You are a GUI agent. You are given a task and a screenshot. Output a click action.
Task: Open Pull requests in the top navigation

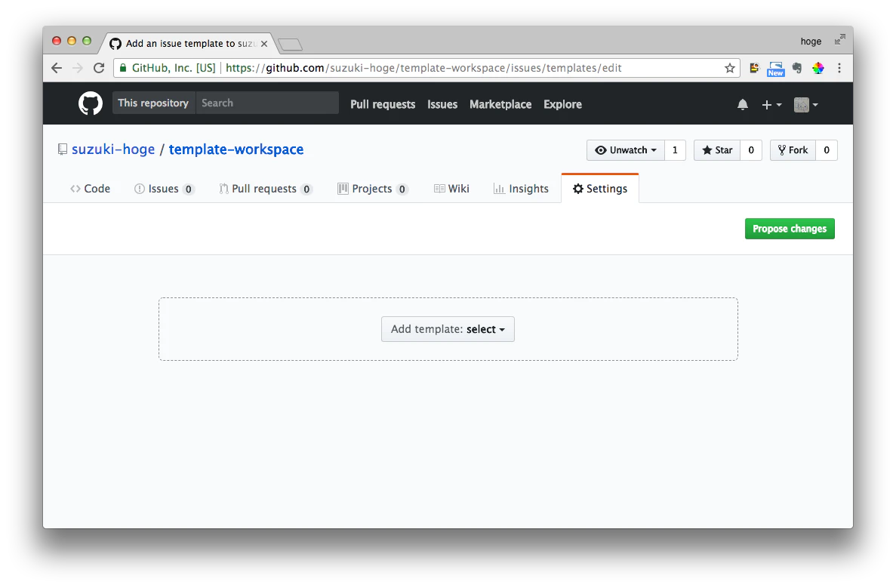(x=383, y=105)
